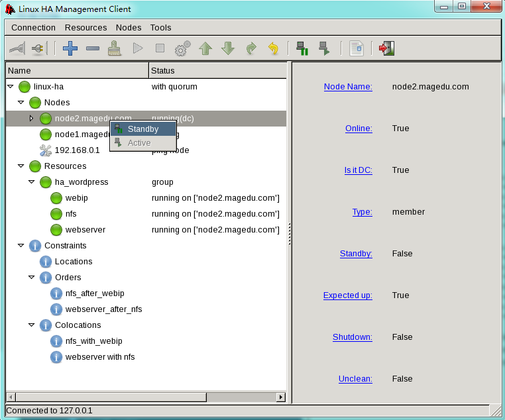Collapse the linux-ha root tree node
Viewport: 505px width, 420px height.
[x=11, y=87]
